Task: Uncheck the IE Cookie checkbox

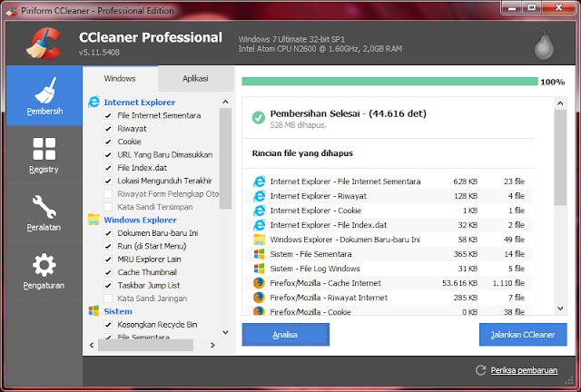Action: [x=108, y=142]
